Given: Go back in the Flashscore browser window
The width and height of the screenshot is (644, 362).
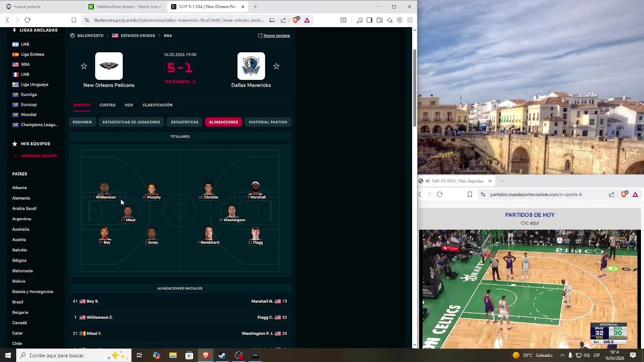Looking at the screenshot, I should pyautogui.click(x=8, y=20).
